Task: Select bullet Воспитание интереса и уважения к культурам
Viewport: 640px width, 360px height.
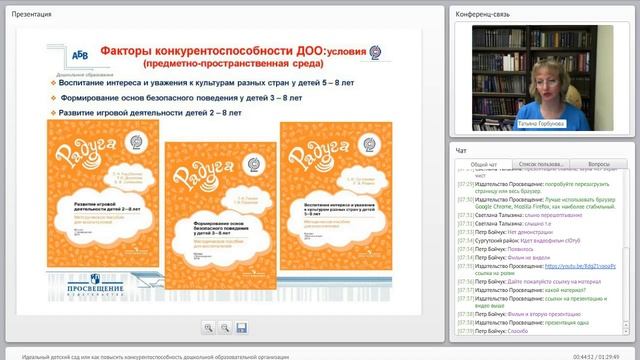Action: coord(206,83)
